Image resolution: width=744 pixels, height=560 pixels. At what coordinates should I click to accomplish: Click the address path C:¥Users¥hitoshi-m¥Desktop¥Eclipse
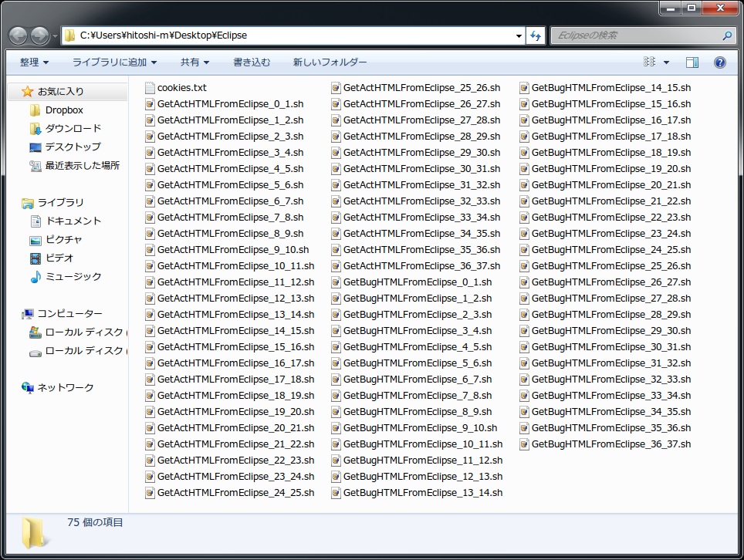(x=163, y=35)
